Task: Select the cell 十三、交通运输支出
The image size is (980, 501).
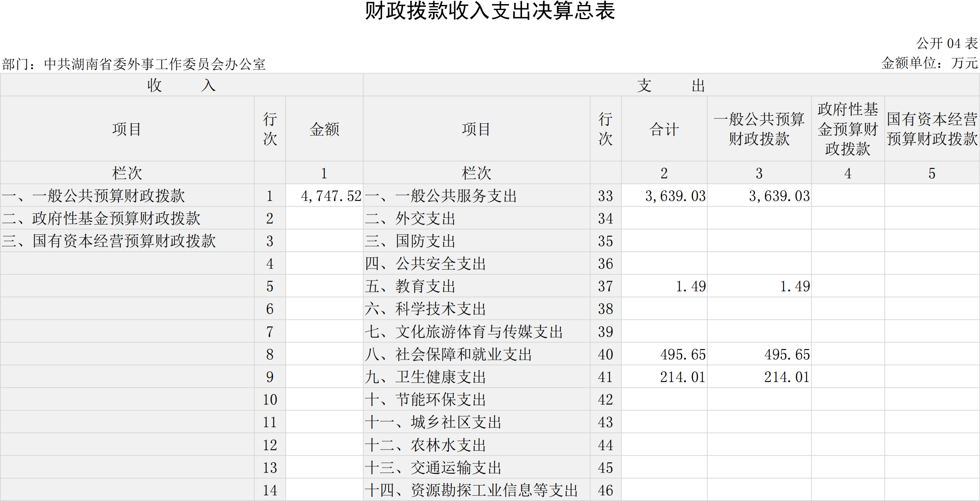Action: 476,467
